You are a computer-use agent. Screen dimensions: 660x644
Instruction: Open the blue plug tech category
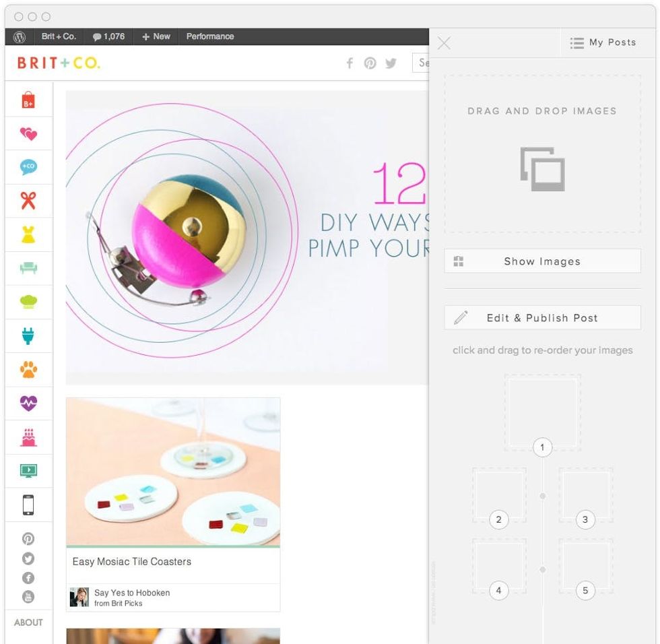[x=28, y=336]
